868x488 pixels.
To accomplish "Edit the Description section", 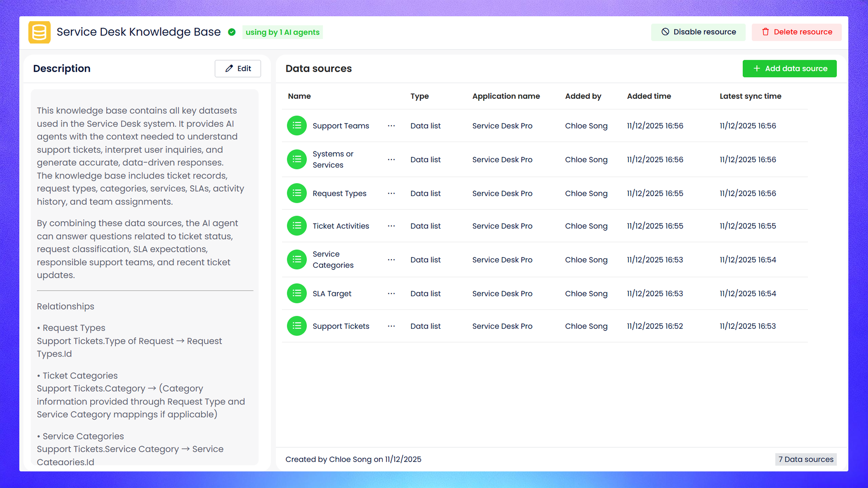I will [238, 68].
